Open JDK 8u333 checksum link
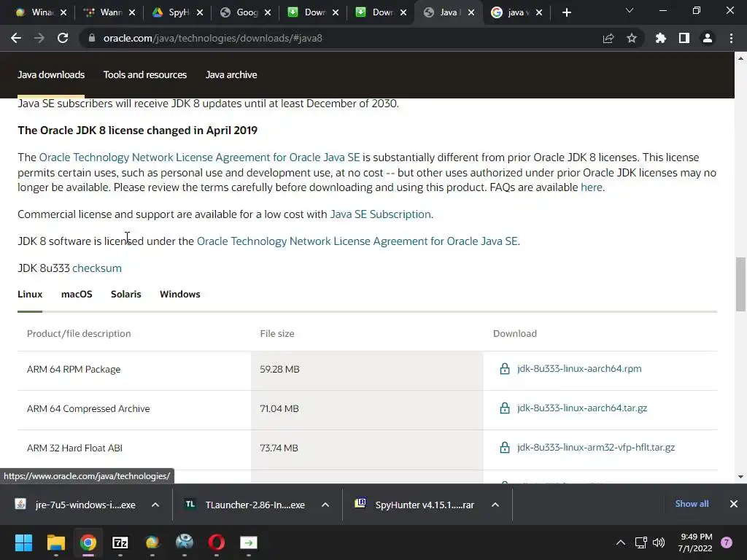This screenshot has height=560, width=747. click(x=97, y=268)
